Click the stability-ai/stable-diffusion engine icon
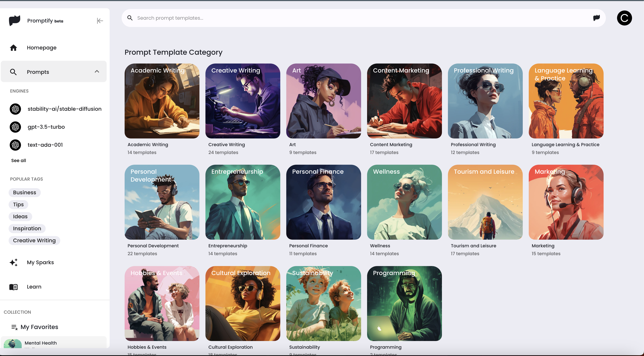The image size is (644, 356). click(15, 109)
